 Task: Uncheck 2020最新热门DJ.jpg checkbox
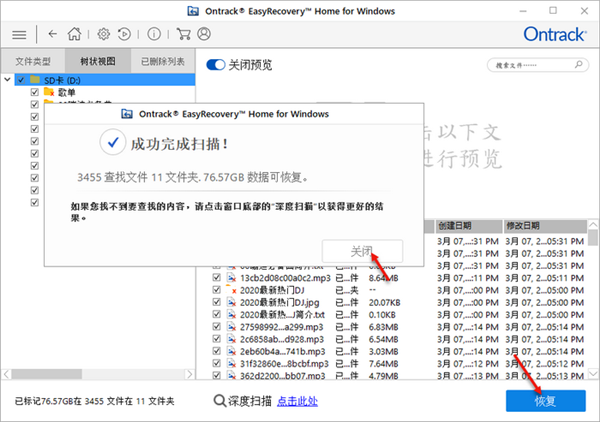(217, 302)
